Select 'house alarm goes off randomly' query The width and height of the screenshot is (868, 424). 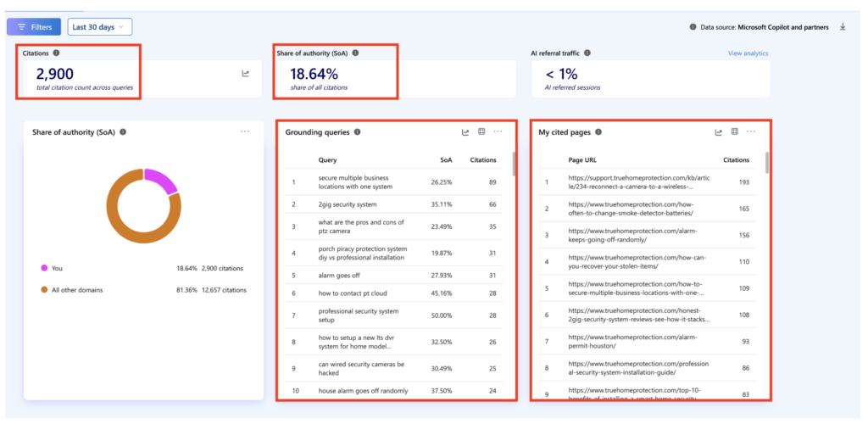[x=394, y=391]
